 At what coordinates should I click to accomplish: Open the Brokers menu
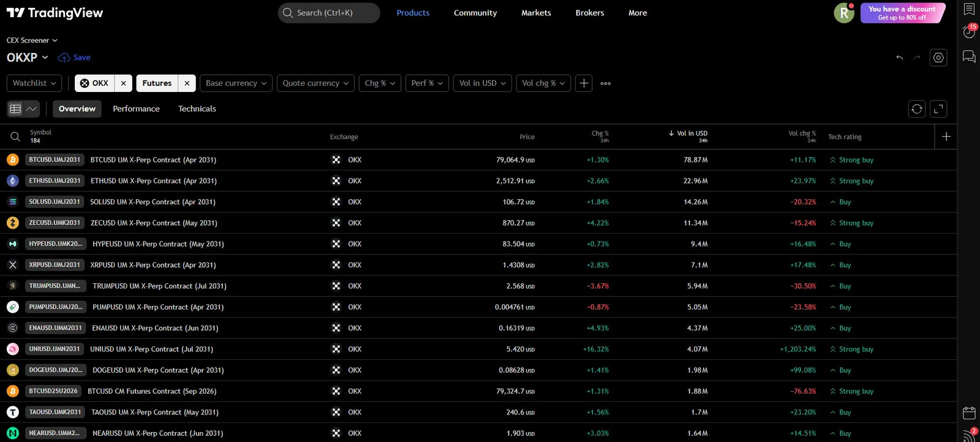pos(590,13)
